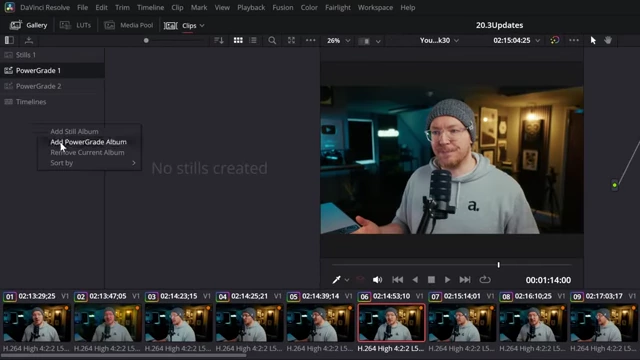Open the Clip menu
Screen dimensions: 640x360
click(x=177, y=7)
